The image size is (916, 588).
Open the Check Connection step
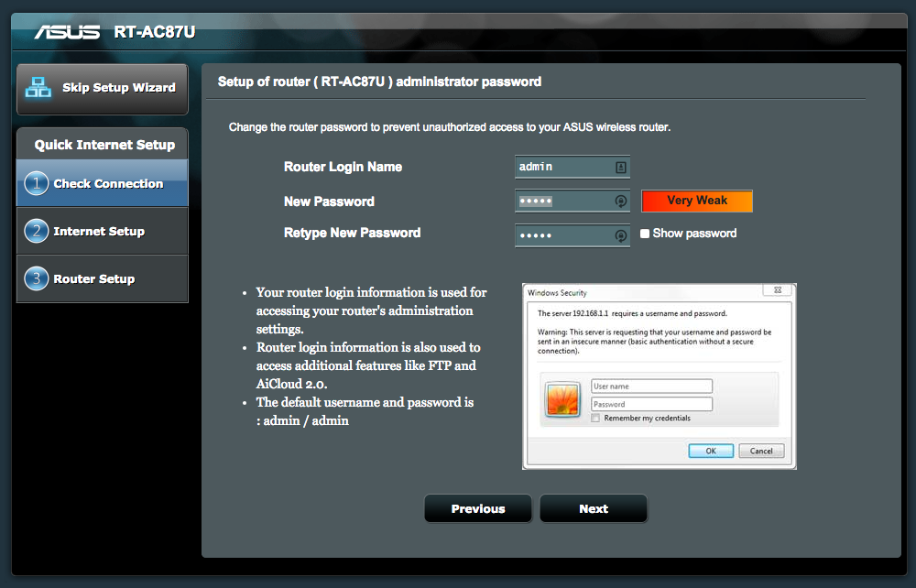(x=103, y=183)
